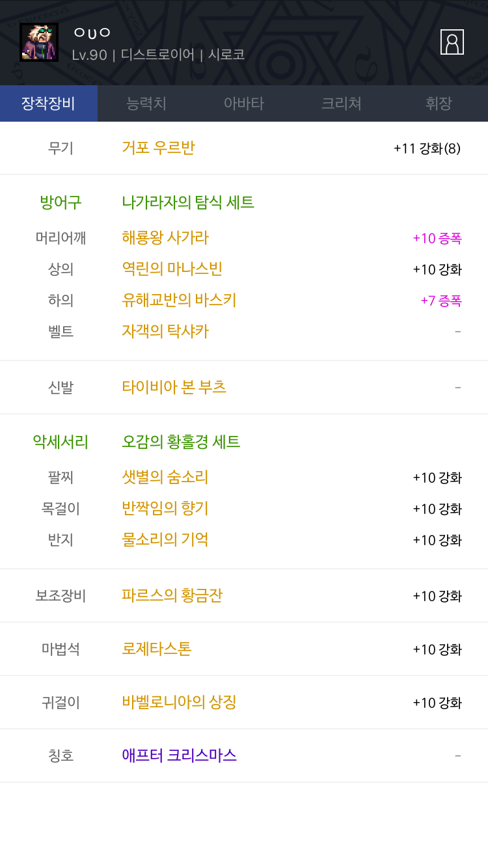Open 역린의 마나스빈 top armor
488x868 pixels.
point(172,269)
